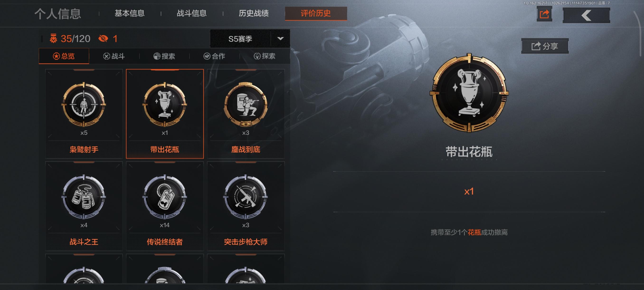Click the 花瓶 highlighted link text

click(x=474, y=232)
